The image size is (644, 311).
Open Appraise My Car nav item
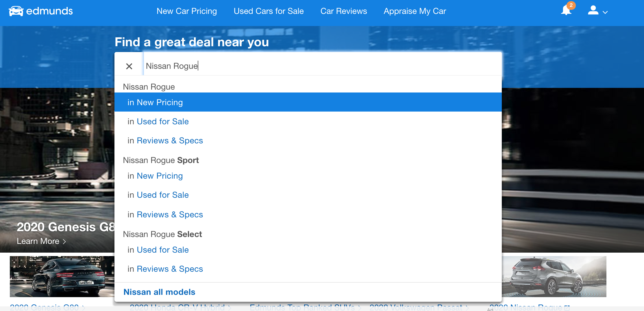click(414, 11)
